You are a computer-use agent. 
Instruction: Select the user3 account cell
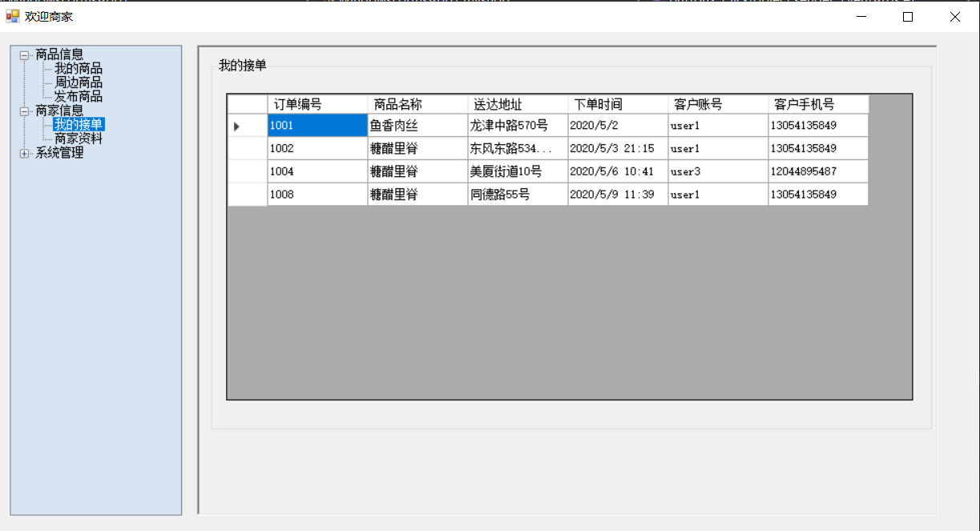(x=718, y=171)
